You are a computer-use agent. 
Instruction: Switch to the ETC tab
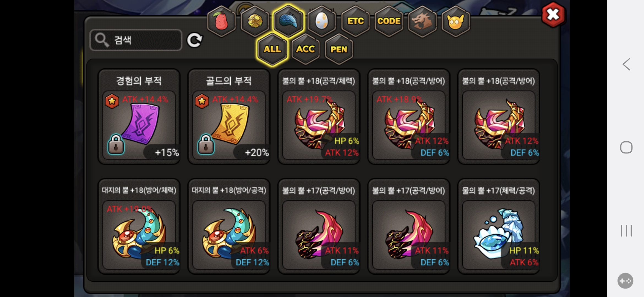355,21
